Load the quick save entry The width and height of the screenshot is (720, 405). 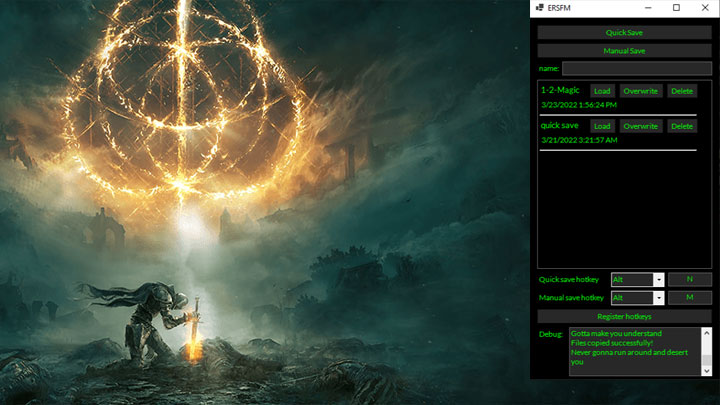[602, 126]
